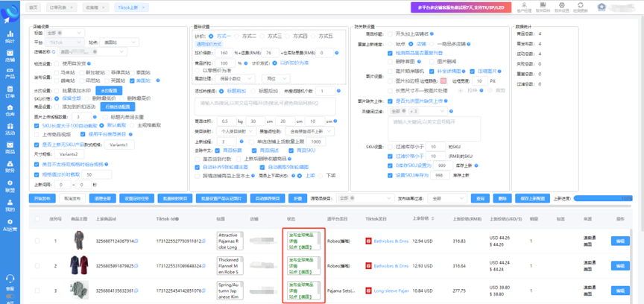This screenshot has width=644, height=304.
Task: Open the customer service headset icon
Action: [x=10, y=278]
